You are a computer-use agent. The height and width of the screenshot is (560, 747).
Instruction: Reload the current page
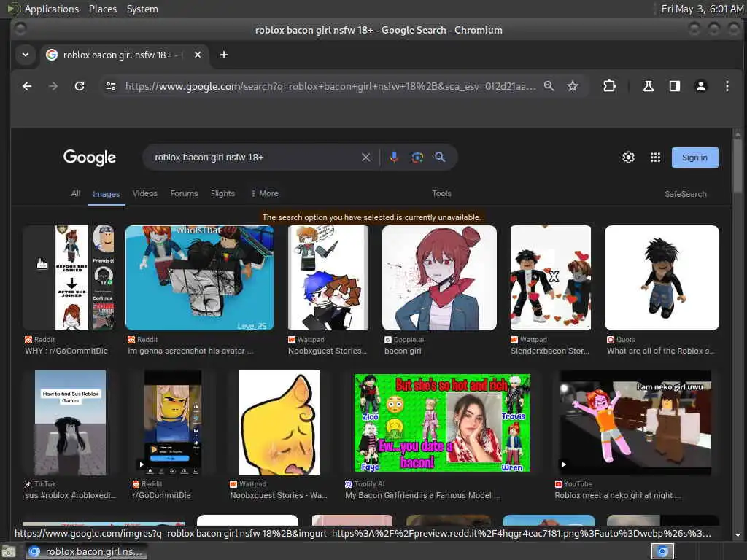pos(80,86)
